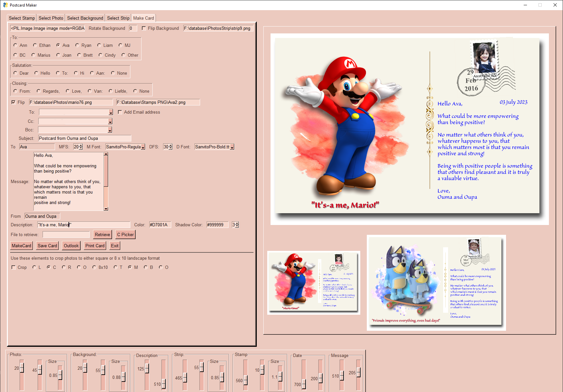Click the MFS font size spinner arrows
The width and height of the screenshot is (563, 392).
coord(81,147)
